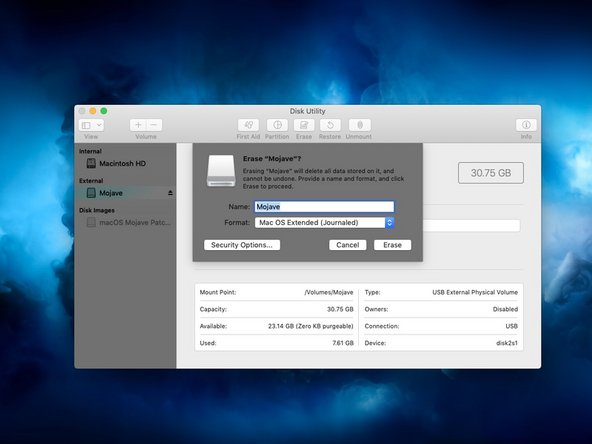Click the Unmount toolbar icon
This screenshot has width=592, height=444.
click(x=359, y=125)
